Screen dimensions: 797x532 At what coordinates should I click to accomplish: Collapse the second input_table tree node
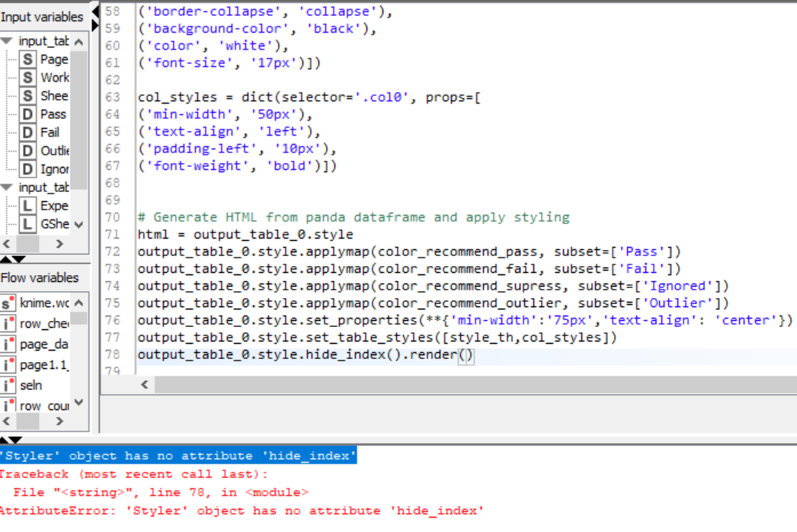click(x=7, y=187)
